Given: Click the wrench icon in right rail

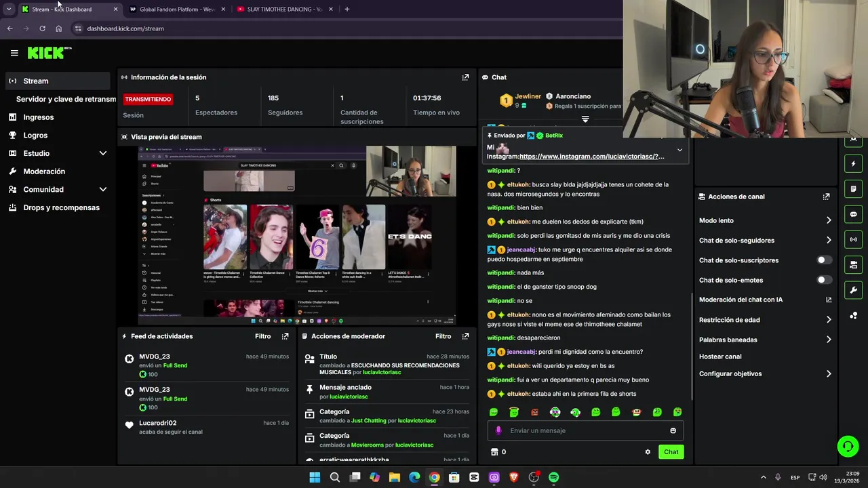Looking at the screenshot, I should 853,290.
